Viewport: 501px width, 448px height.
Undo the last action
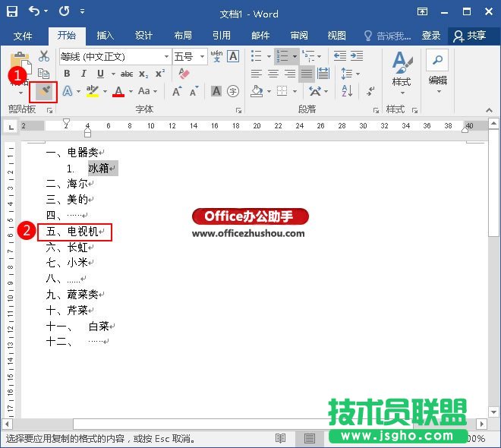pos(34,11)
